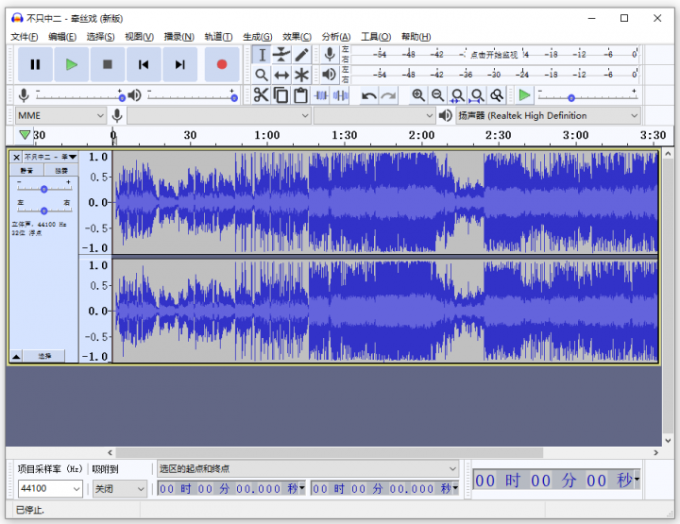Screen dimensions: 680x524
Task: Select the Draw pencil tool
Action: pyautogui.click(x=301, y=55)
